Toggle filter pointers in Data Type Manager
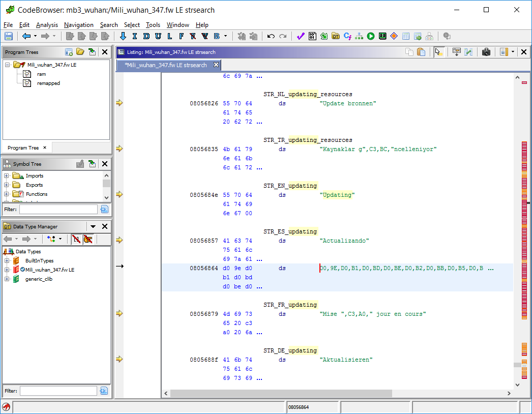This screenshot has width=532, height=414. pyautogui.click(x=88, y=239)
